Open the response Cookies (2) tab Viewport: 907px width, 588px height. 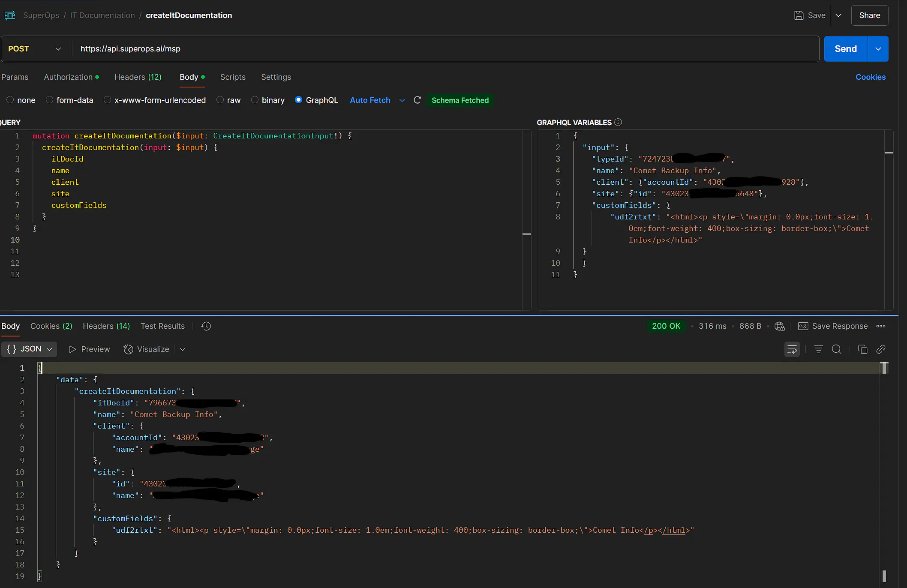point(51,326)
